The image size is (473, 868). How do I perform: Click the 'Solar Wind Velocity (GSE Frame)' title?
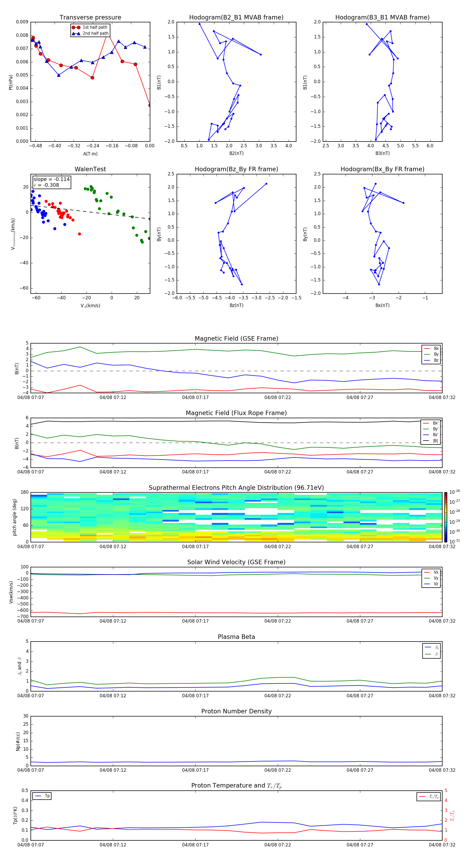[x=236, y=562]
